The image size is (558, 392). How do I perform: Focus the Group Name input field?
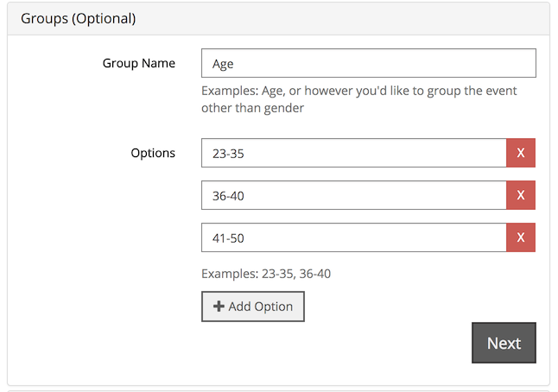(368, 63)
